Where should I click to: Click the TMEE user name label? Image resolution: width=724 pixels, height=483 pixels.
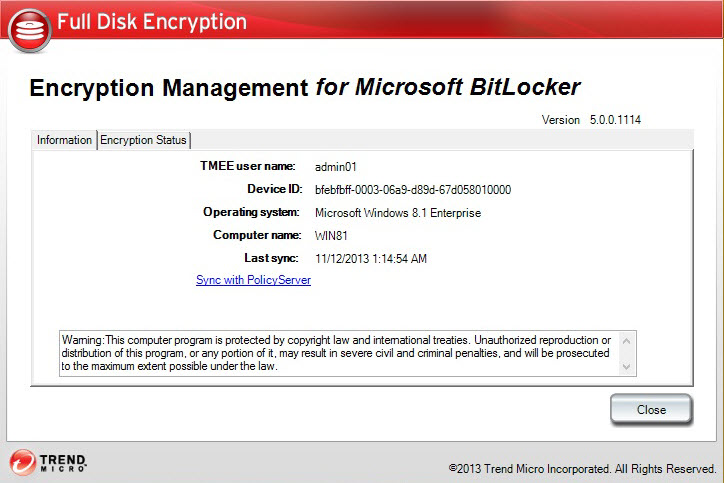click(x=247, y=166)
